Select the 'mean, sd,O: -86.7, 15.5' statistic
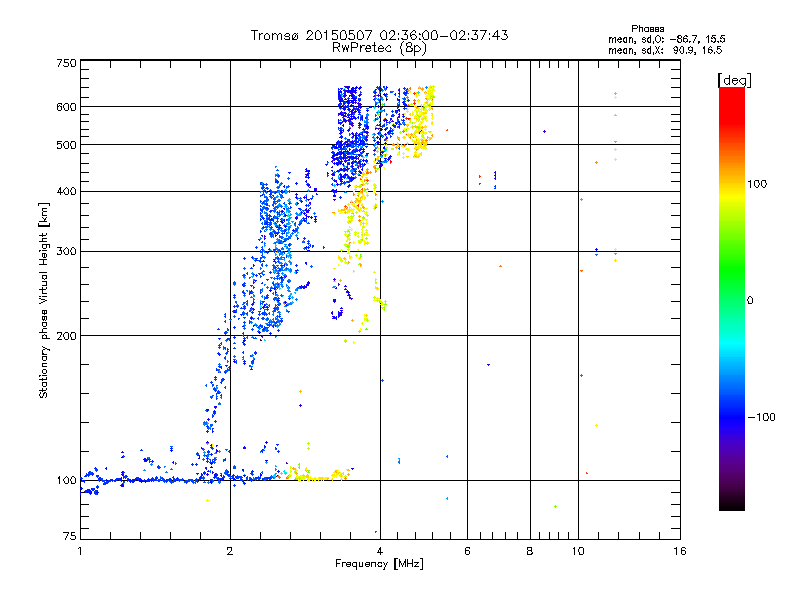 [x=666, y=39]
